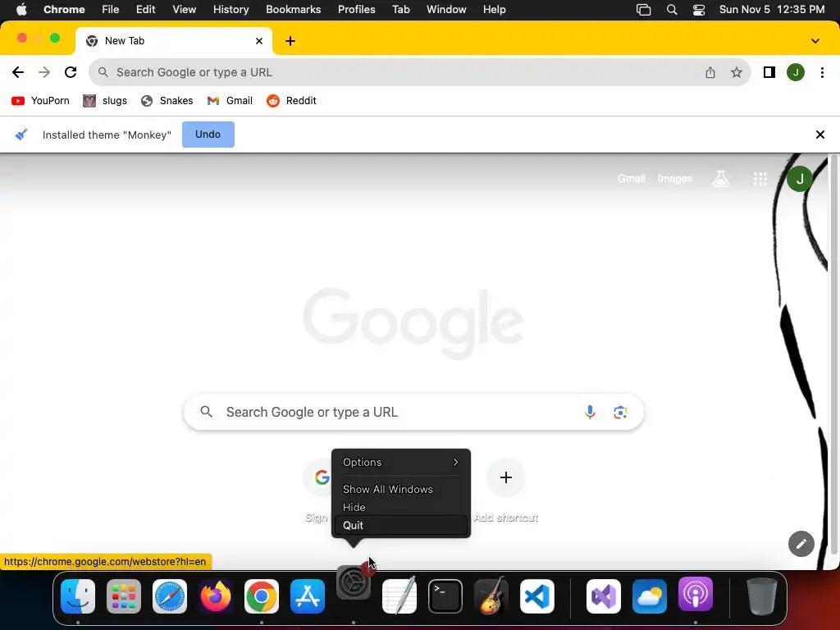840x630 pixels.
Task: Open Chrome side panel icon
Action: point(769,72)
